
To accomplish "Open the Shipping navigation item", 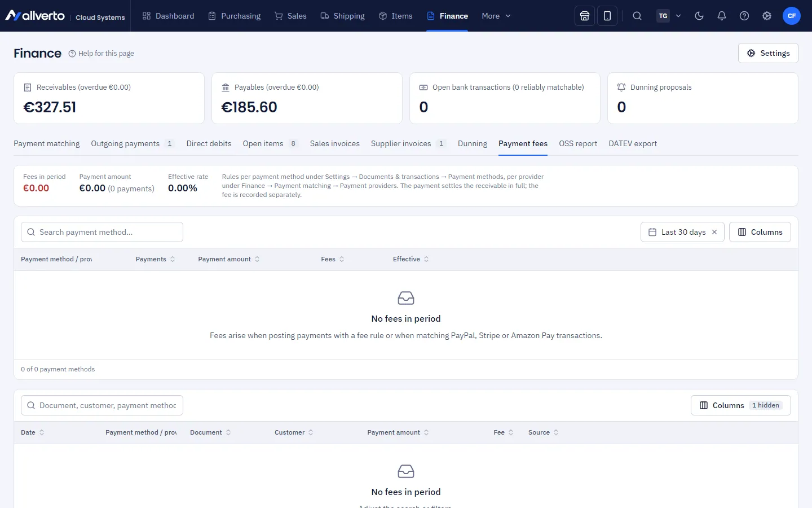I will click(342, 16).
